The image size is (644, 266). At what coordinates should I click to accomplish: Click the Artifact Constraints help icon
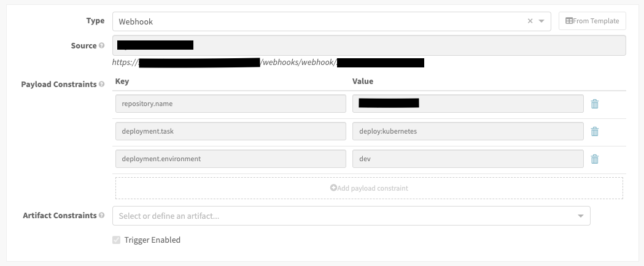(x=101, y=216)
